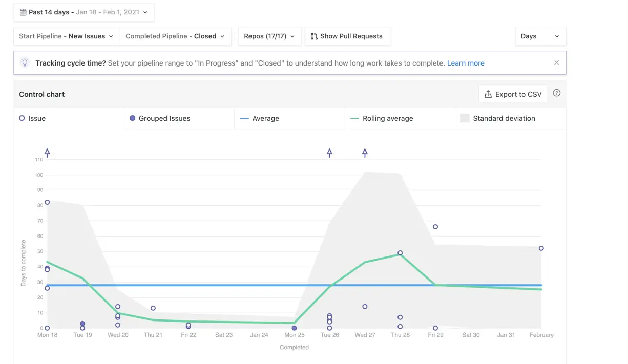628x364 pixels.
Task: Toggle the Average line legend
Action: click(289, 118)
